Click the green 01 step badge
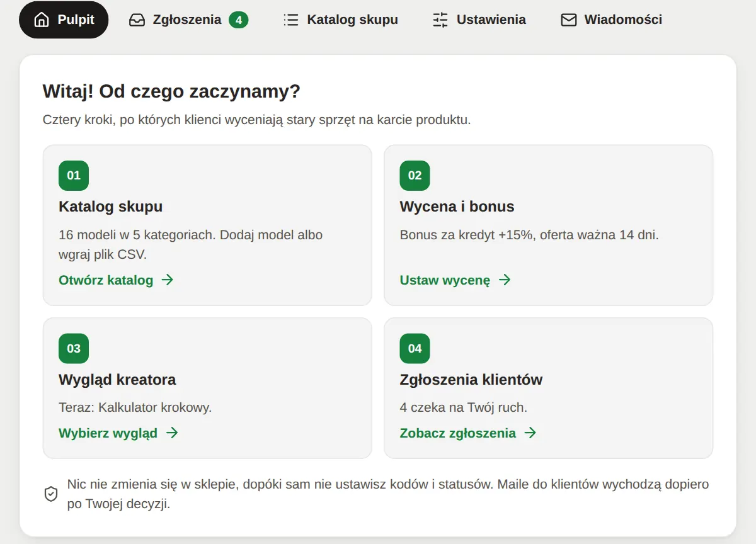This screenshot has height=544, width=756. click(74, 176)
